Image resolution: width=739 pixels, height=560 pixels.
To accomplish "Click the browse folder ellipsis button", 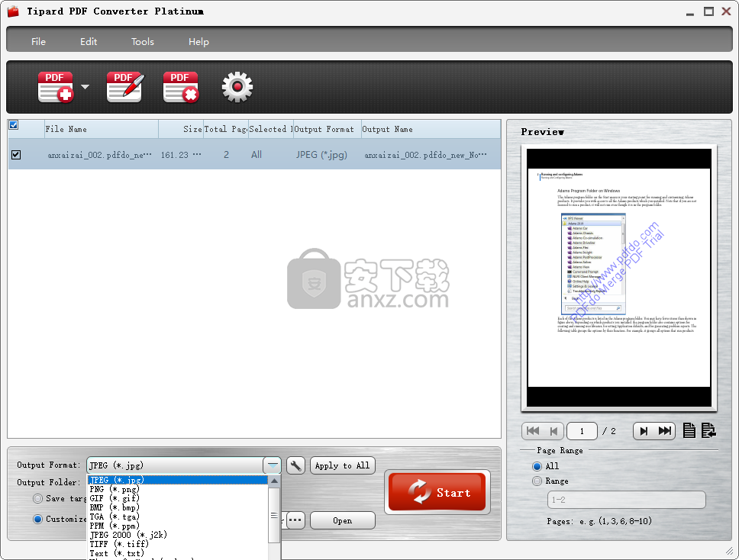I will [x=295, y=520].
